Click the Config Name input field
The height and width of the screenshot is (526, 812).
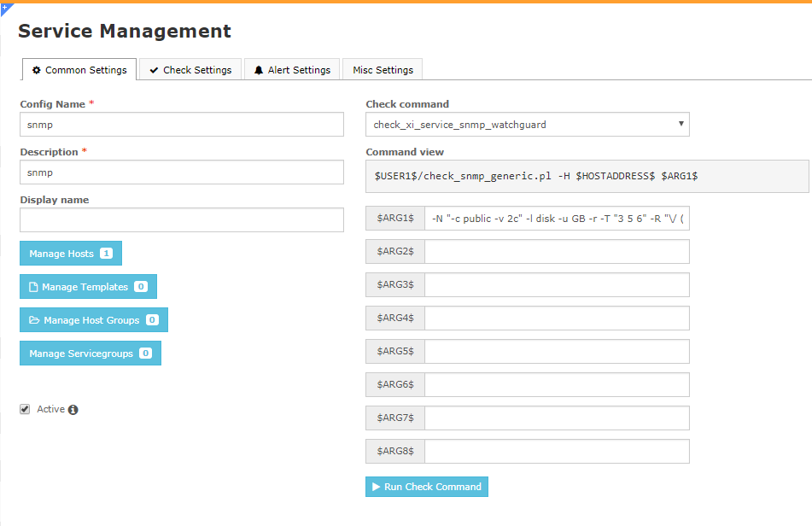coord(181,125)
